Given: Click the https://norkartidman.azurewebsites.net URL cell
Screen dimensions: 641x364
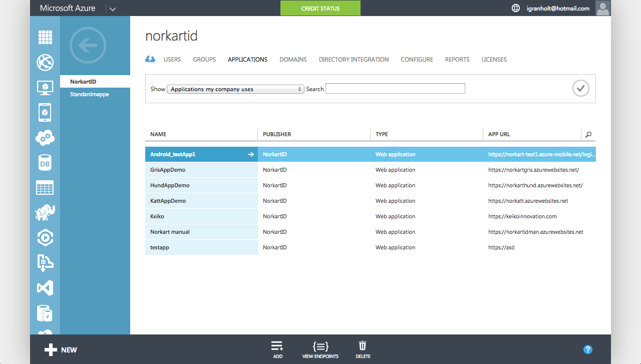Looking at the screenshot, I should coord(536,232).
